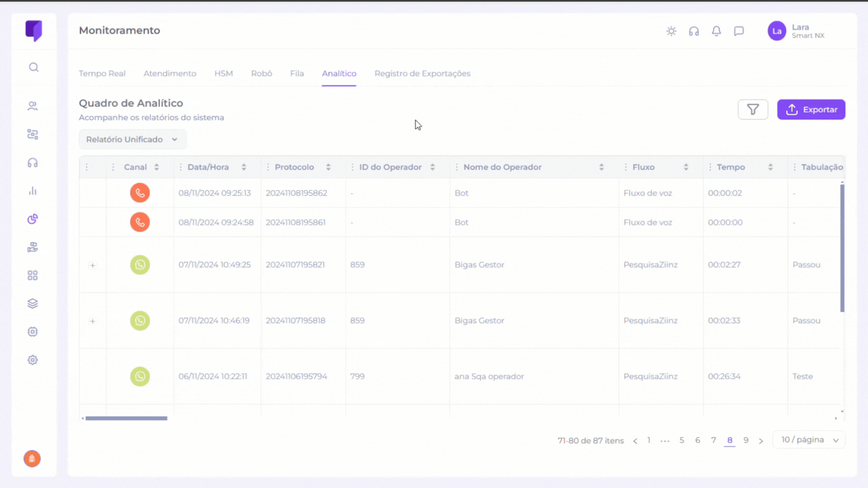Open the notifications bell icon
Image resolution: width=868 pixels, height=488 pixels.
click(717, 31)
